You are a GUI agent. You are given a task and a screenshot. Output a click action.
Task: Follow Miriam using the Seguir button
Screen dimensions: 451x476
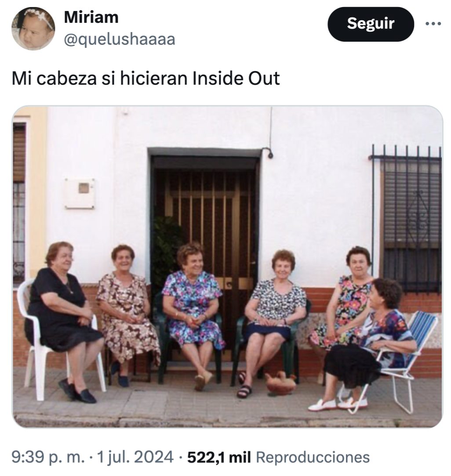pos(371,24)
